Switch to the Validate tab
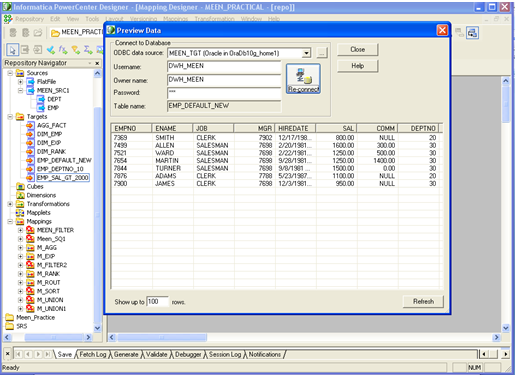This screenshot has height=375, width=515. (156, 354)
